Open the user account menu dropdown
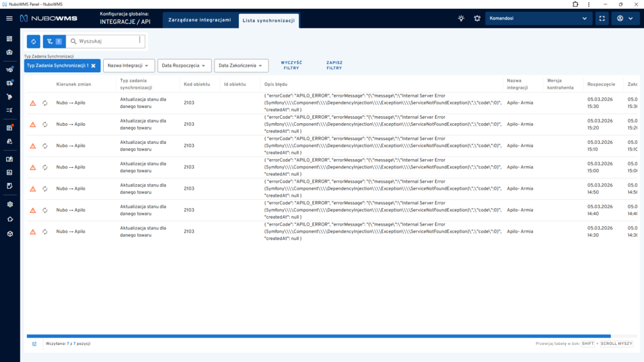Image resolution: width=644 pixels, height=362 pixels. pyautogui.click(x=625, y=19)
